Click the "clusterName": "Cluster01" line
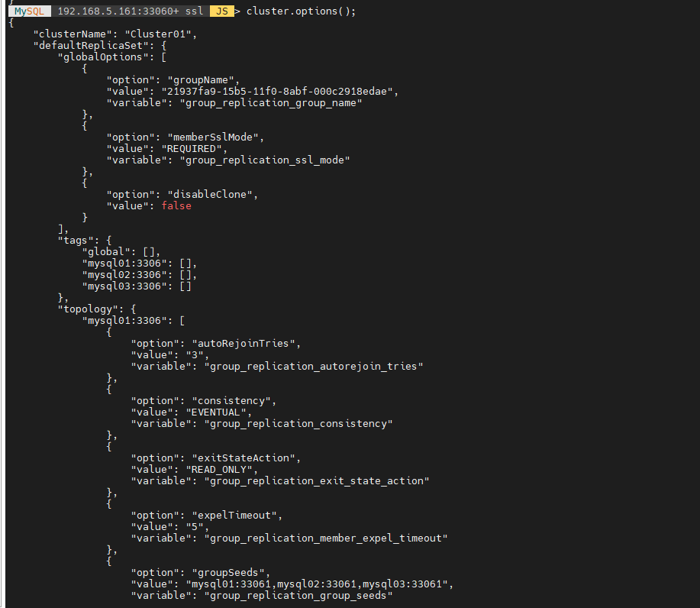Screen dimensions: 700x608 (x=115, y=34)
